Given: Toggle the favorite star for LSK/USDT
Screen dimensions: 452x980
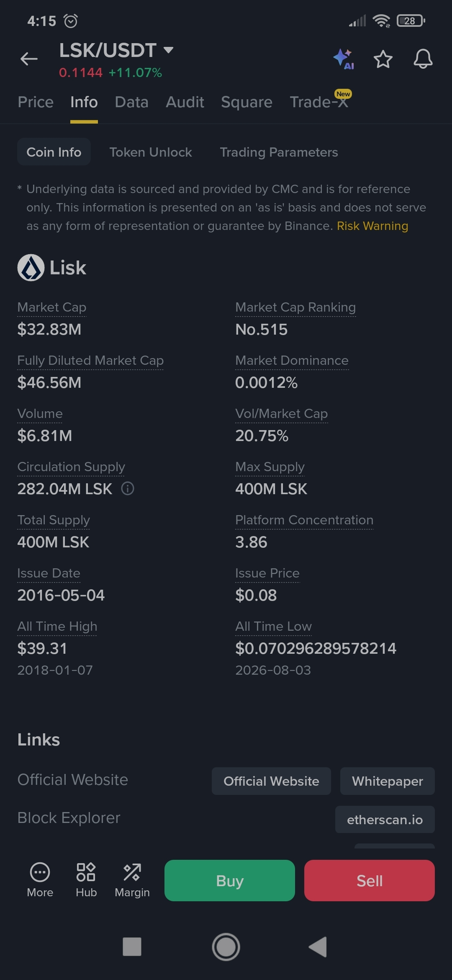Looking at the screenshot, I should 383,59.
